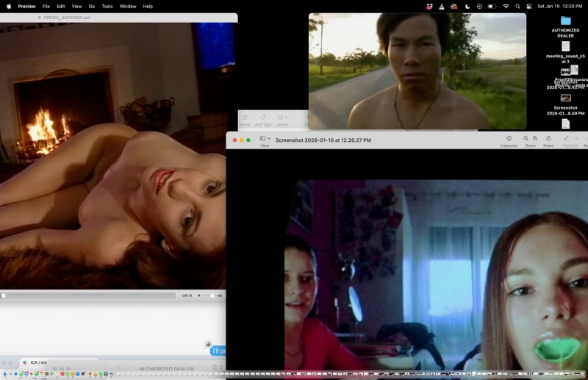This screenshot has height=380, width=588.
Task: Click the Finder back arrow in AUTHORIZED DEALER window
Action: [119, 368]
